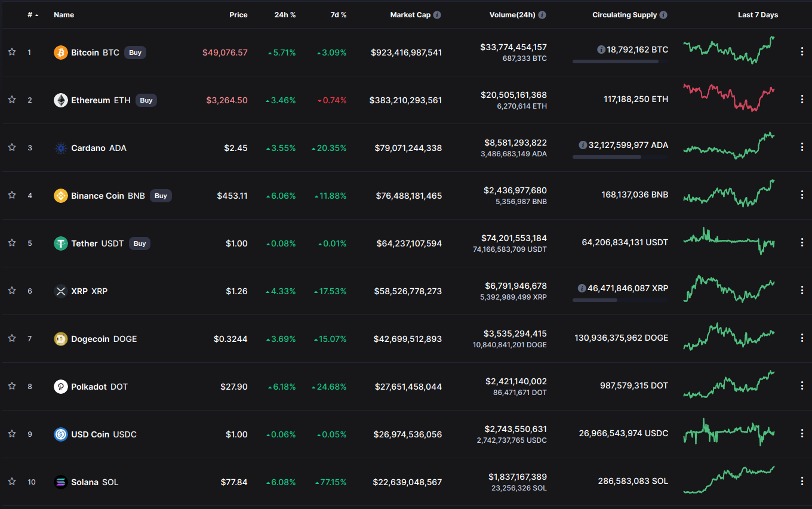This screenshot has height=509, width=812.
Task: Click the Bitcoin logo icon
Action: 61,53
